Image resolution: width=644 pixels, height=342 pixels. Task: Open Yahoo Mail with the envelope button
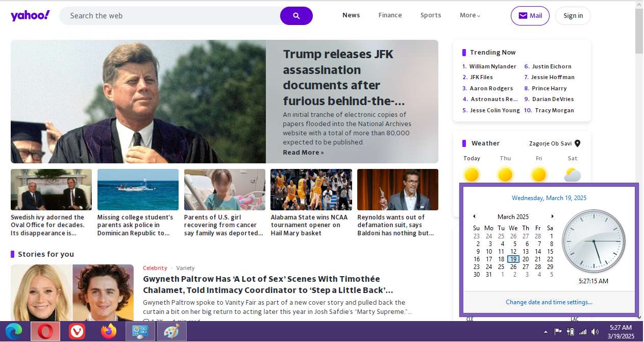click(530, 16)
